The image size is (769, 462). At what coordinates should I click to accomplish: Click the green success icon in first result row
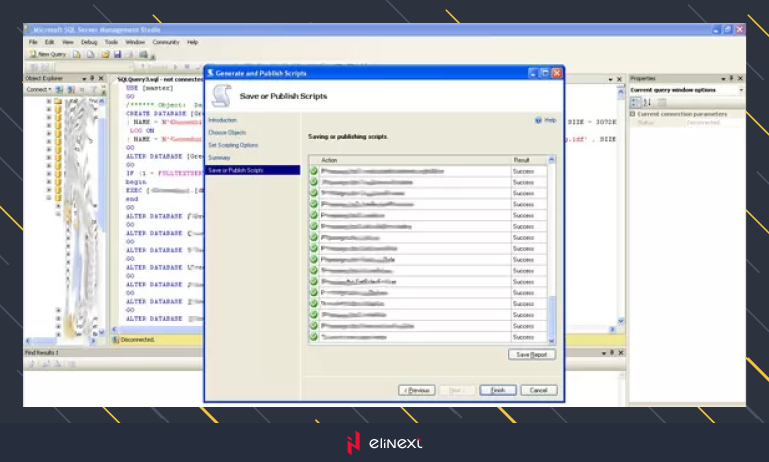(x=314, y=171)
